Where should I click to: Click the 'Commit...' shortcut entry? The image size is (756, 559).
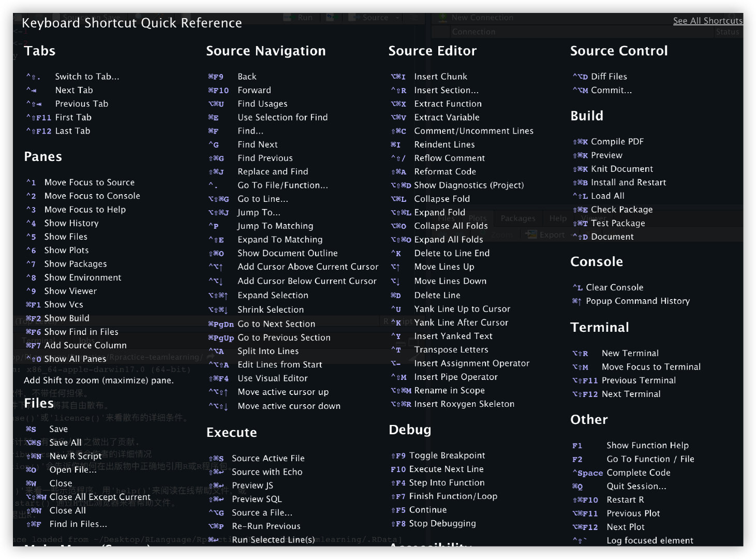(x=602, y=90)
